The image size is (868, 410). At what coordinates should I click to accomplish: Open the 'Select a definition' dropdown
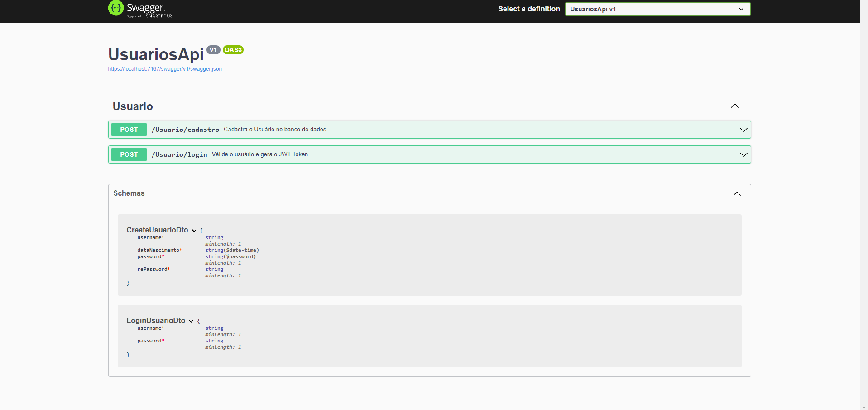pyautogui.click(x=657, y=9)
